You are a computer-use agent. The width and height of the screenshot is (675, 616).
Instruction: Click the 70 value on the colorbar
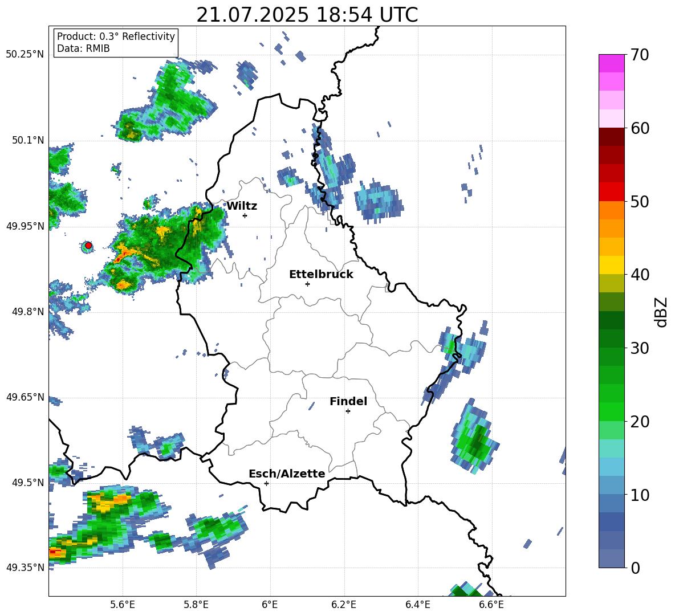coord(639,55)
